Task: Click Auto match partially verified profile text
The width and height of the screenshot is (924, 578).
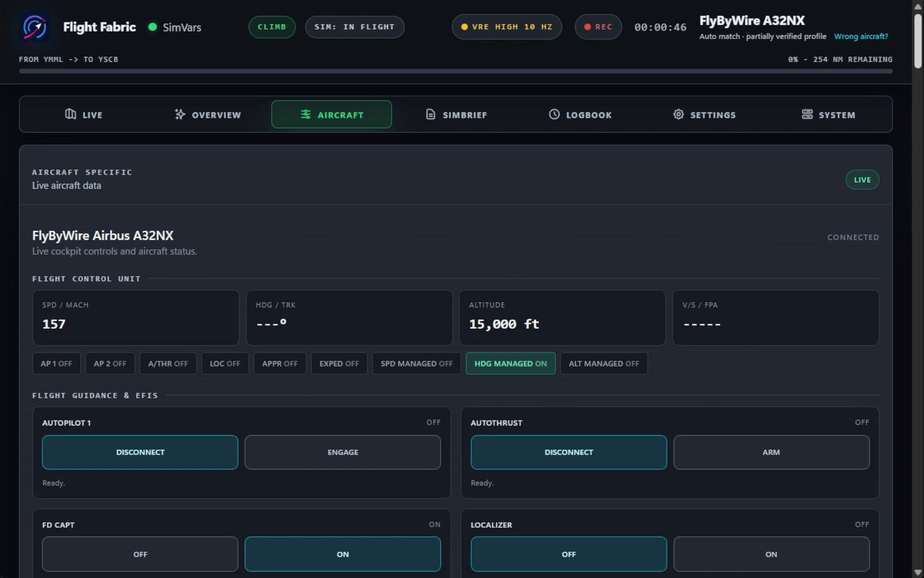Action: [763, 36]
